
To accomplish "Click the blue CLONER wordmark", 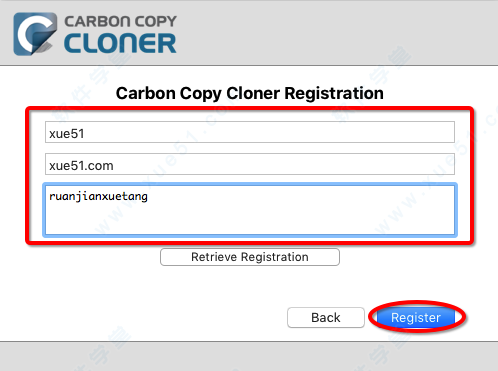I will [120, 43].
